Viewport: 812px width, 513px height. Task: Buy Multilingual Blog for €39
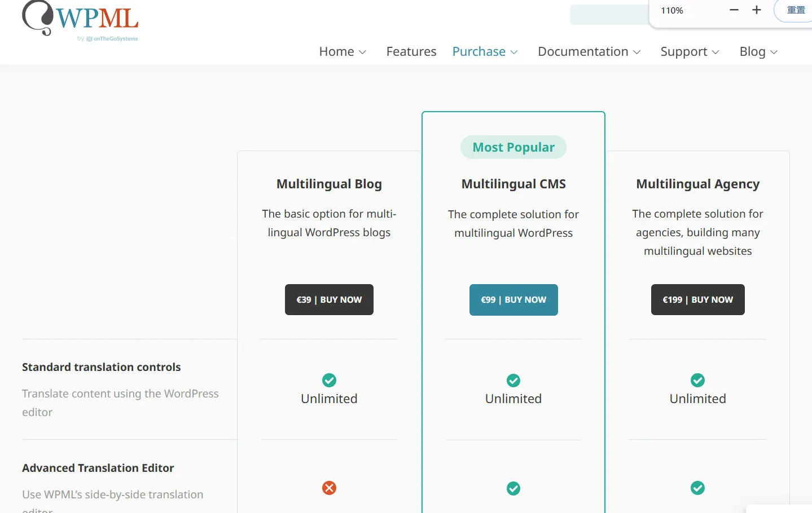click(x=329, y=300)
